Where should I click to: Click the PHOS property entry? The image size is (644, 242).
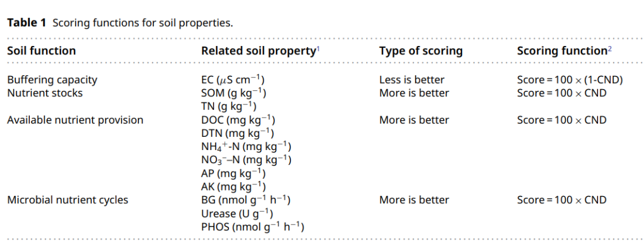[x=253, y=227]
